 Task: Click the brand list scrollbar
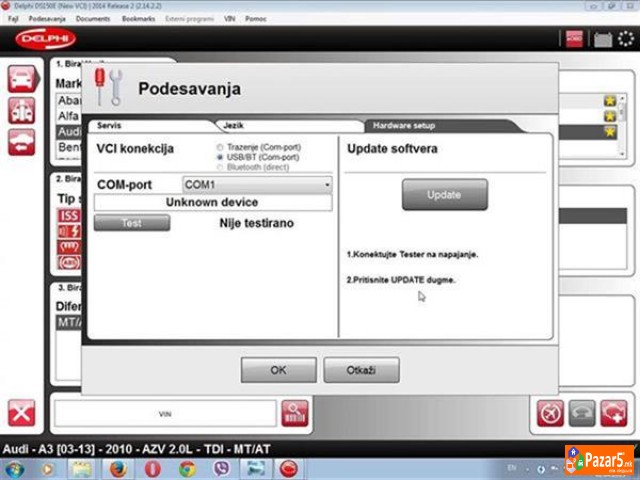coord(622,126)
